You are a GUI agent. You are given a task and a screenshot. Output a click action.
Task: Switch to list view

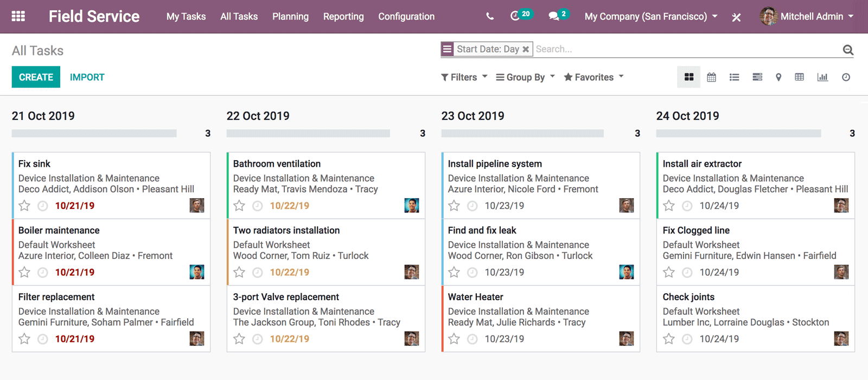(734, 77)
